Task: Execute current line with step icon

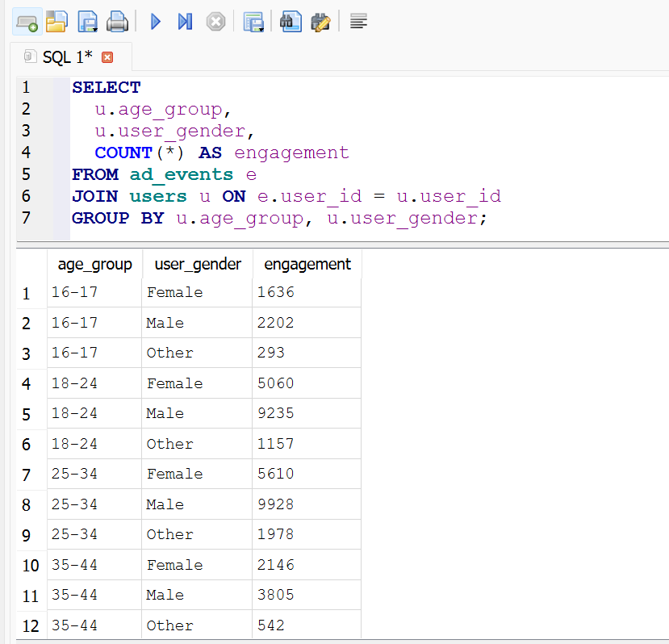Action: (185, 22)
